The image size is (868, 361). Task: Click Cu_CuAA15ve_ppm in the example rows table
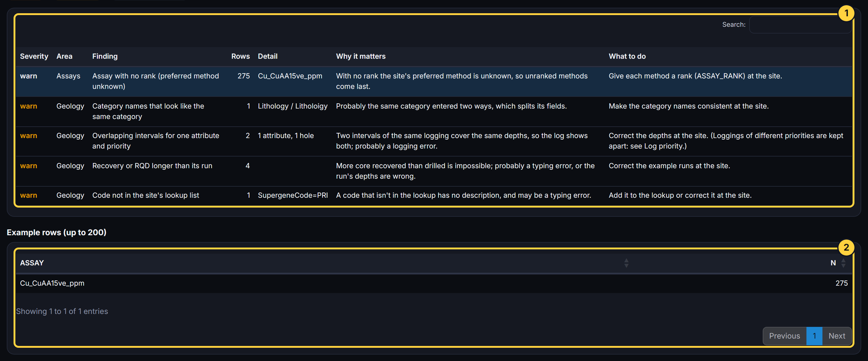click(52, 283)
